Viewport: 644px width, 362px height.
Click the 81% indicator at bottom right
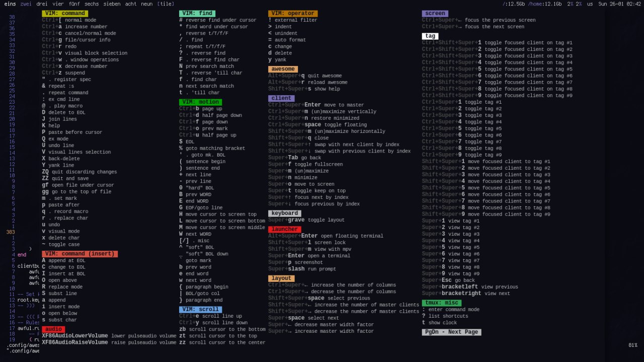coord(633,345)
